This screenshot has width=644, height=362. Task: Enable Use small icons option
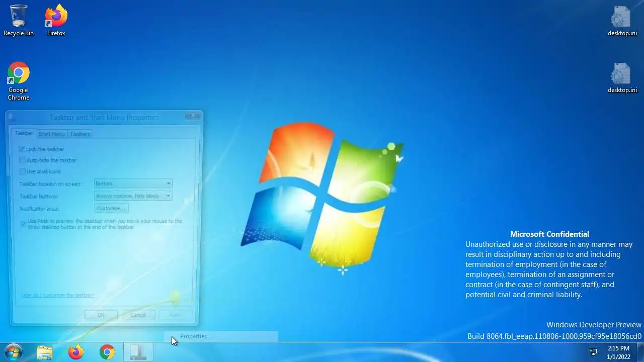[x=22, y=171]
